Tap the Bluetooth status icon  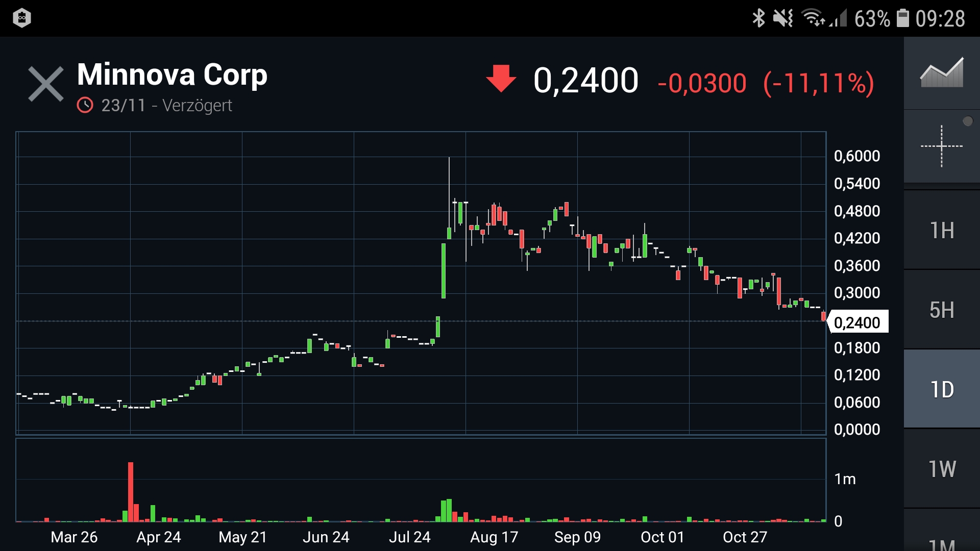758,18
